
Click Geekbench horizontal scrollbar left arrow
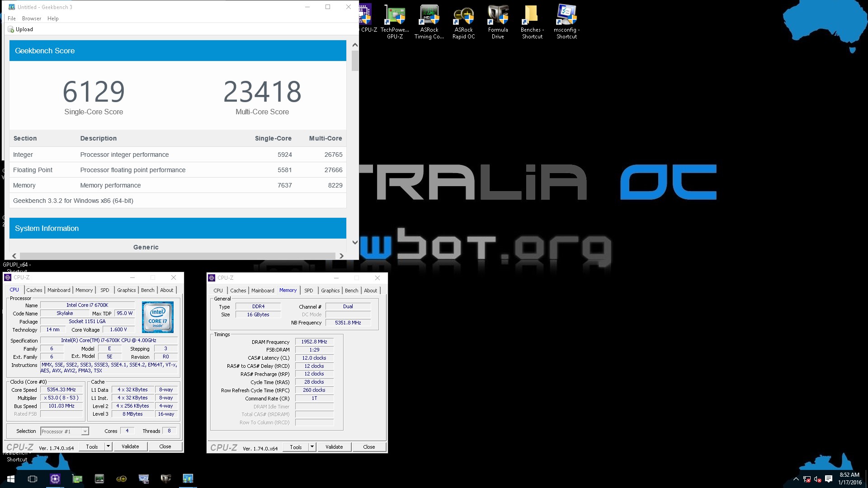click(14, 256)
